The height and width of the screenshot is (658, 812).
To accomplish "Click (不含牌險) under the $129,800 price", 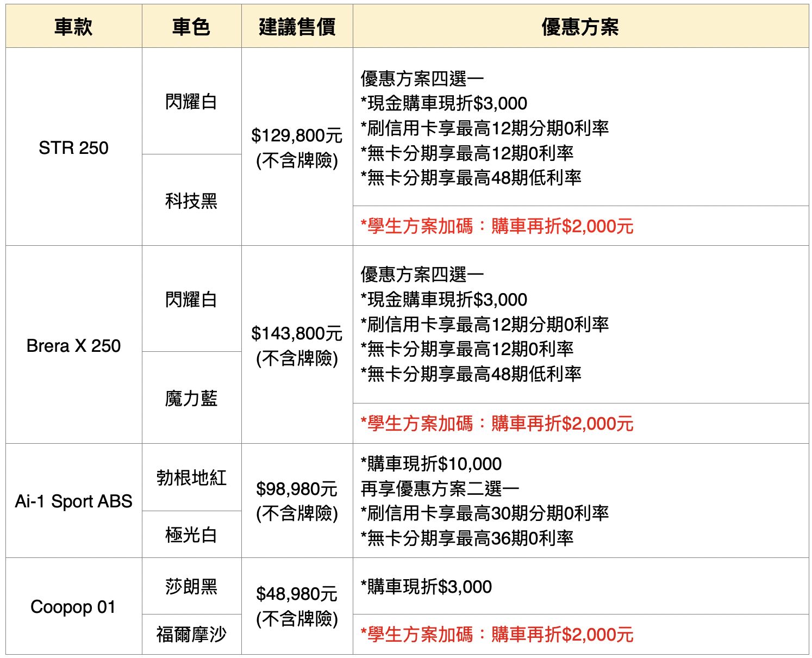I will [297, 160].
